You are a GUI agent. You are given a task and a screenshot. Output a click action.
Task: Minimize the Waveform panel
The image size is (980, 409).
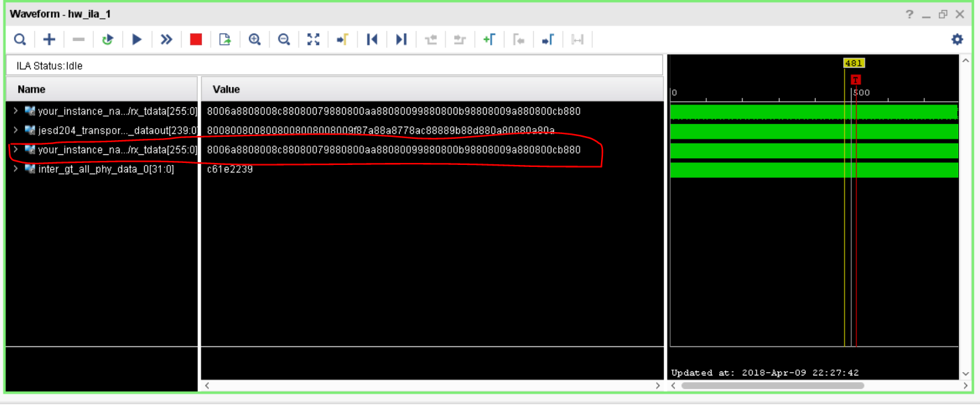click(926, 14)
